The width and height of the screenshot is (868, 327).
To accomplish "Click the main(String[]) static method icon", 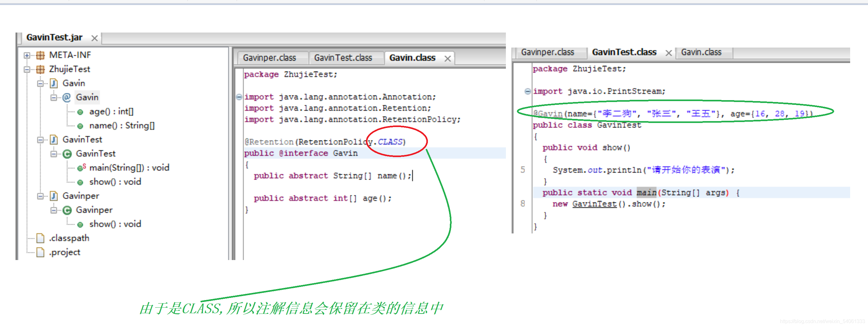I will [x=81, y=167].
